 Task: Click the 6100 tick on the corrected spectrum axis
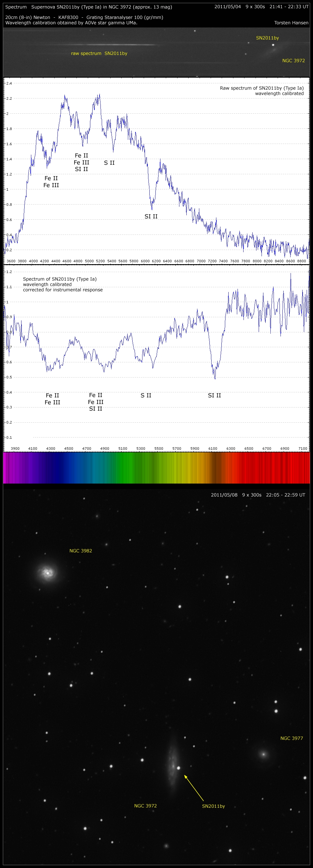point(213,449)
